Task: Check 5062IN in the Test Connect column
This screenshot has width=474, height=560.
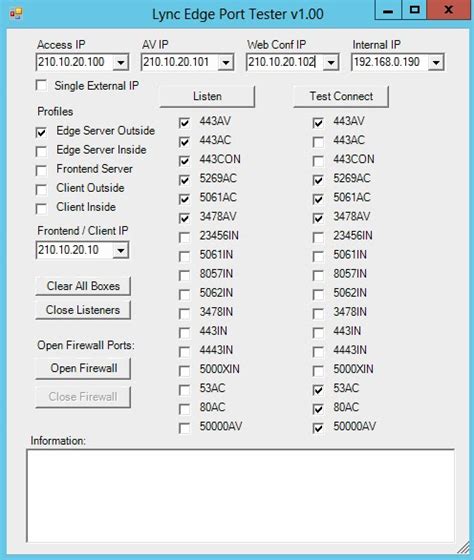Action: tap(318, 295)
